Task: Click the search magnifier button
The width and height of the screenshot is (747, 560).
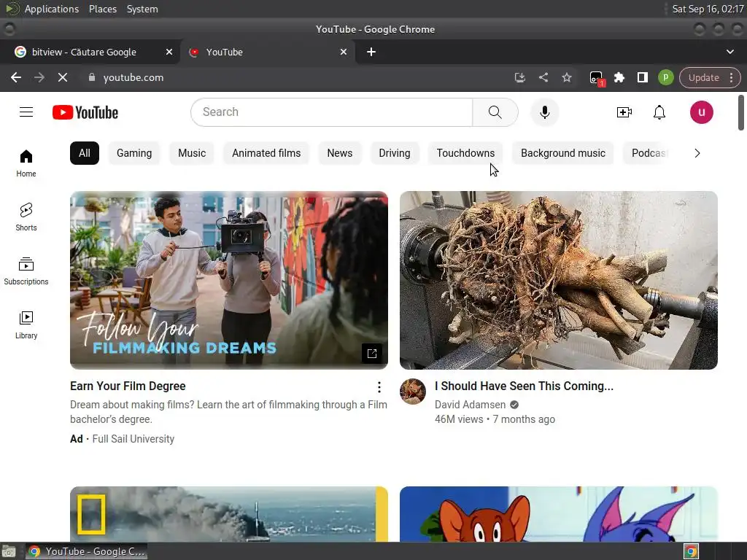Action: 495,112
